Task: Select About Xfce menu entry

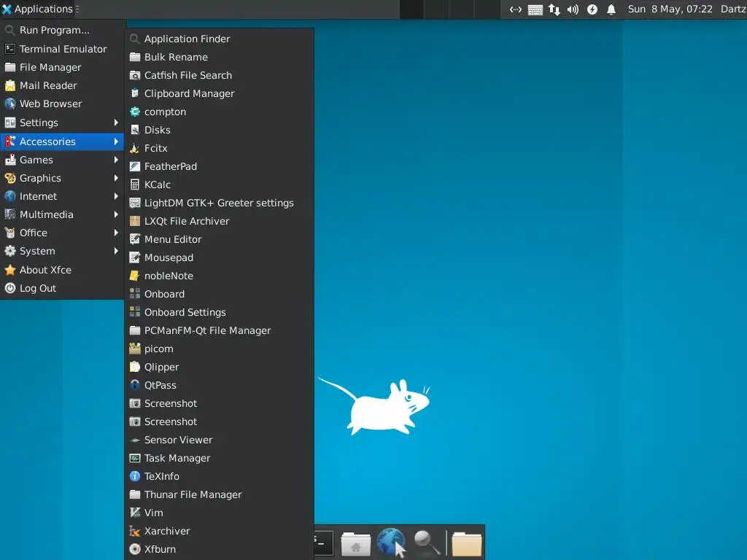Action: 62,270
